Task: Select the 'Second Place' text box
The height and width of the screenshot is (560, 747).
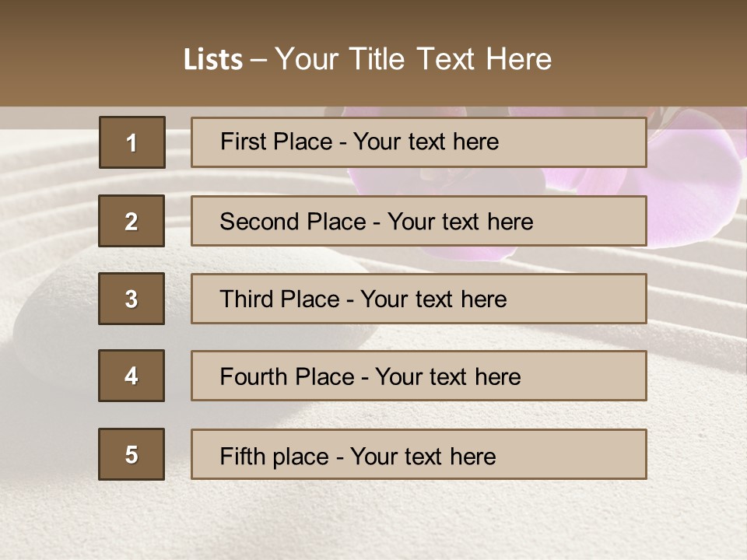Action: pyautogui.click(x=419, y=221)
